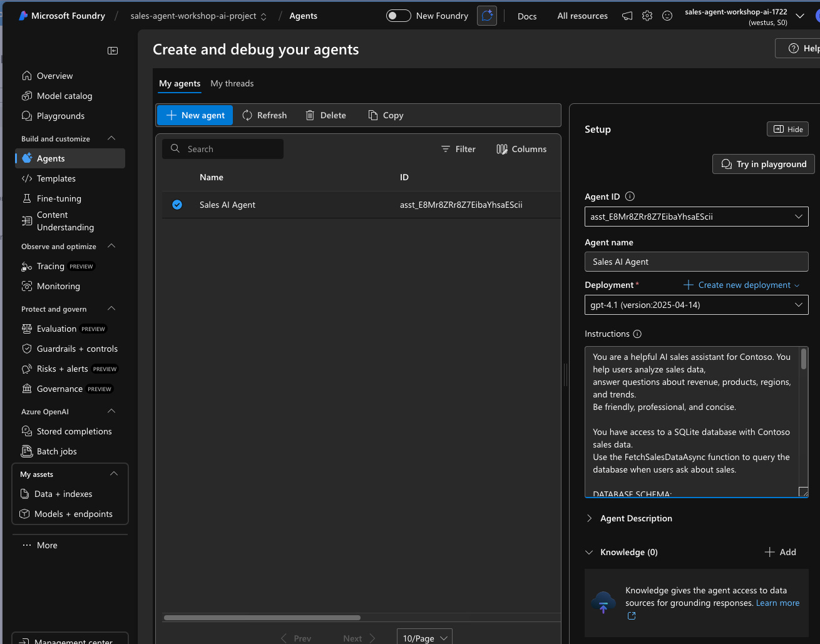
Task: Open the settings gear in header
Action: [x=647, y=16]
